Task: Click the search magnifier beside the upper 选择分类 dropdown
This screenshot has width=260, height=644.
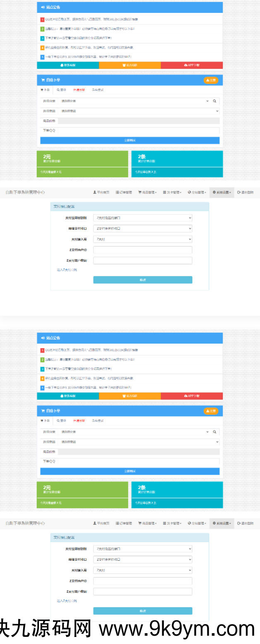Action: (x=214, y=101)
